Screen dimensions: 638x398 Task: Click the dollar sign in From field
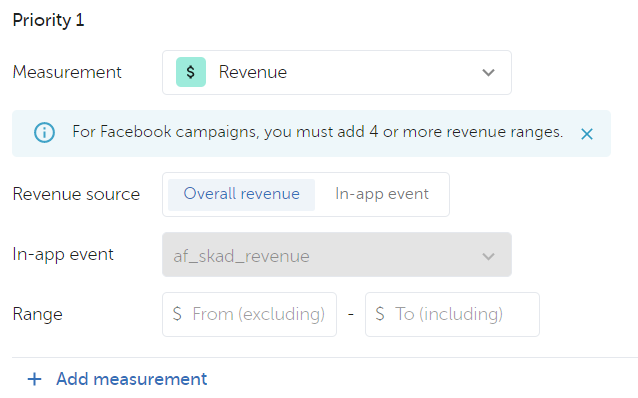coord(177,314)
